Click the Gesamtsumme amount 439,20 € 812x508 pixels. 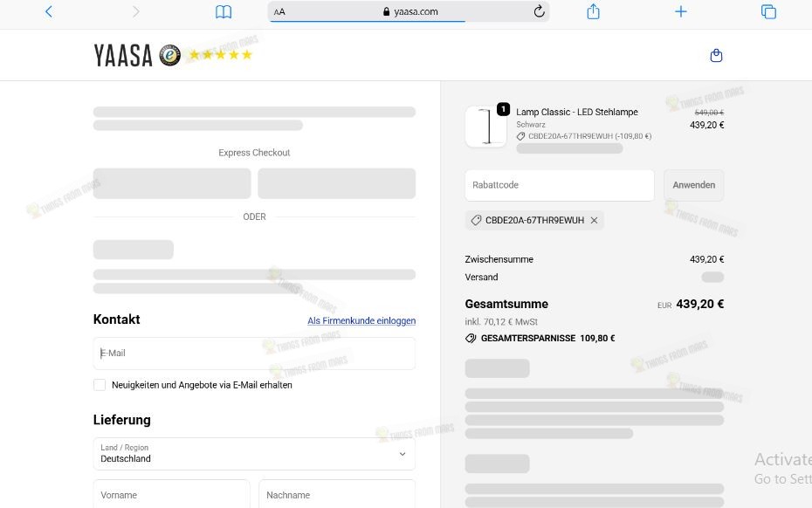(x=699, y=304)
